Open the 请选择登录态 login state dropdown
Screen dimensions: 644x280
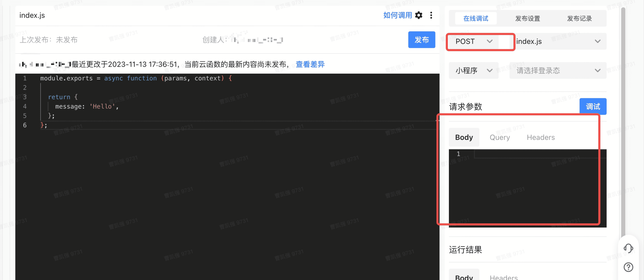tap(558, 70)
